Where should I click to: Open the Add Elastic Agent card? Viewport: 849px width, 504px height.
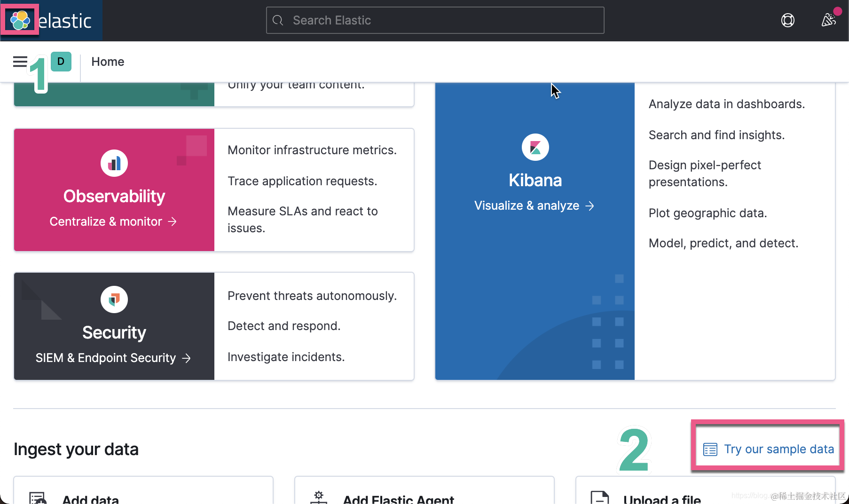[424, 490]
